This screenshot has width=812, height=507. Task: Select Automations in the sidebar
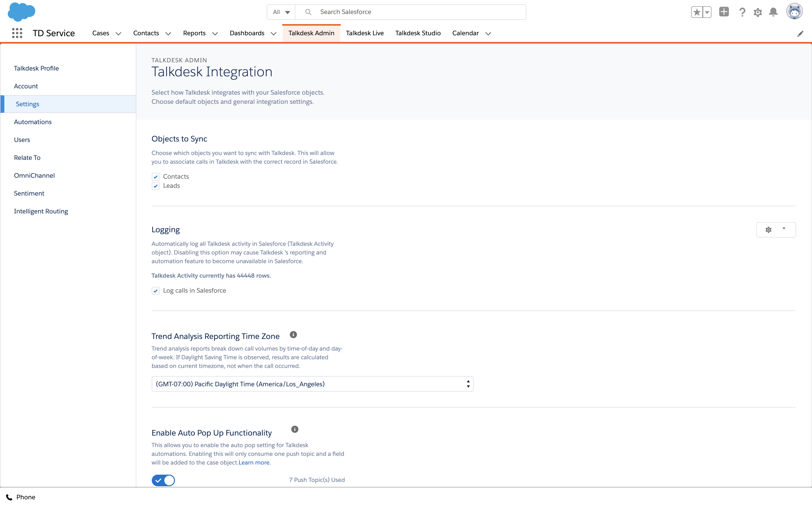[x=33, y=122]
